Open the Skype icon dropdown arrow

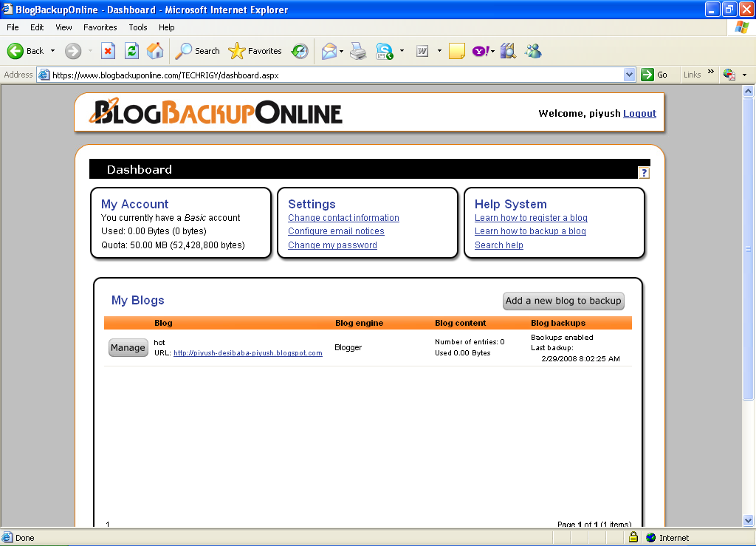pos(402,51)
